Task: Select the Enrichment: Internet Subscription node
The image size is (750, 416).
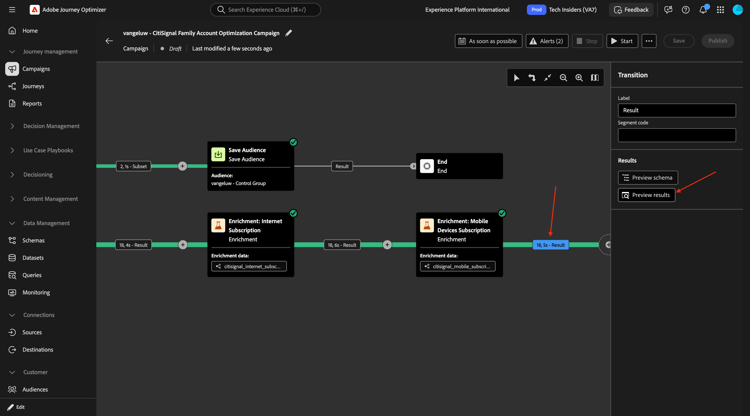Action: 251,244
